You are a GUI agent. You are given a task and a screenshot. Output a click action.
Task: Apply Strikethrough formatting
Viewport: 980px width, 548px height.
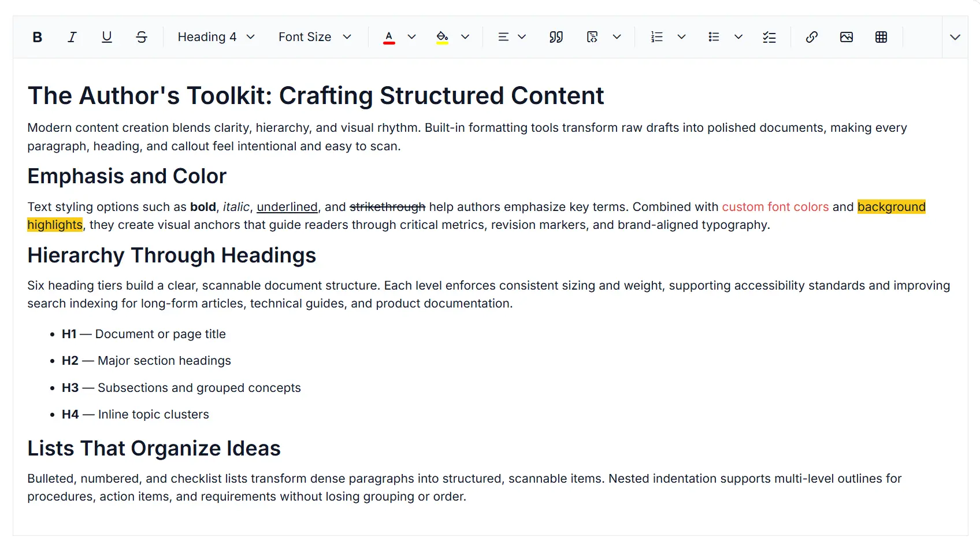point(142,37)
